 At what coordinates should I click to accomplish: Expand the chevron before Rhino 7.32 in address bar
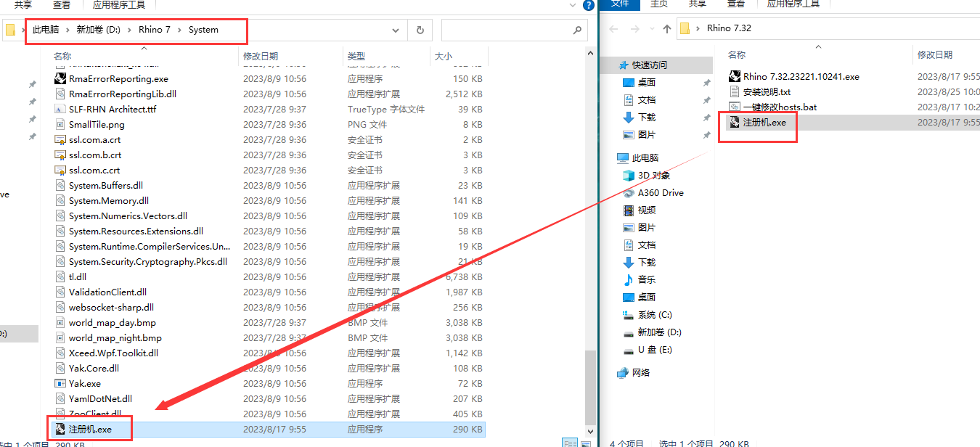tap(699, 28)
